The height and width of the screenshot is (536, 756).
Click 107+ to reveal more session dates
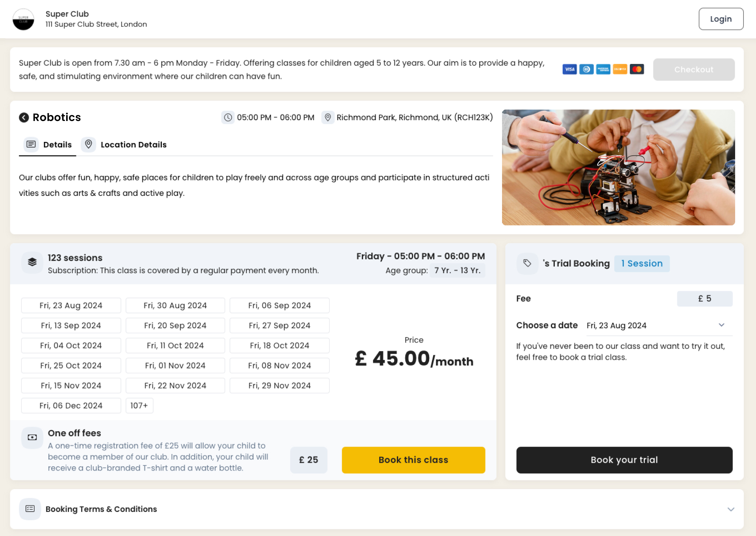click(x=139, y=405)
